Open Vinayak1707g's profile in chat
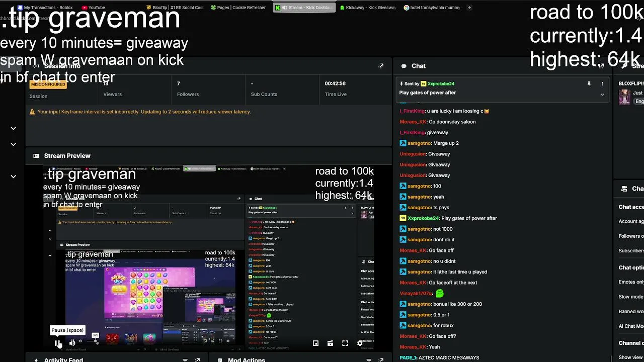 (416, 293)
